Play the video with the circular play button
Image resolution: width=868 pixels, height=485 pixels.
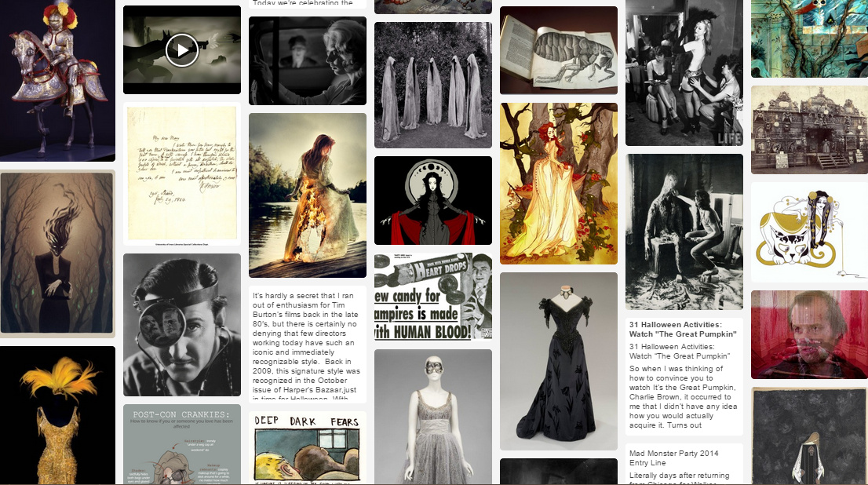tap(182, 50)
